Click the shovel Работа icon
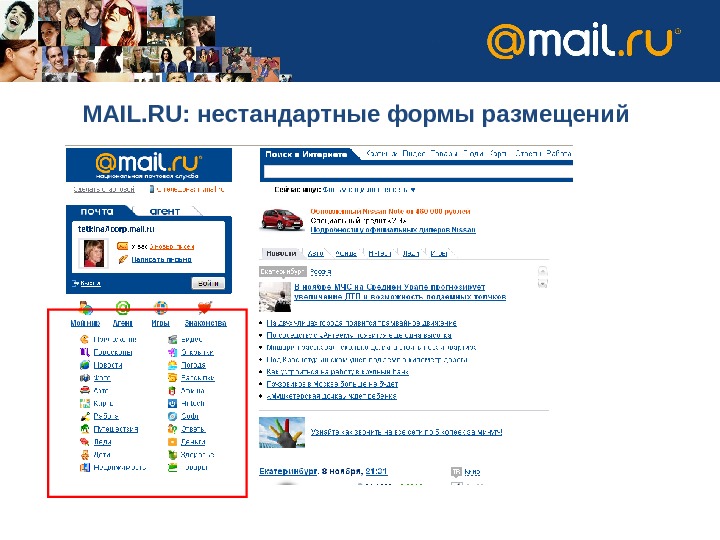 tap(84, 416)
